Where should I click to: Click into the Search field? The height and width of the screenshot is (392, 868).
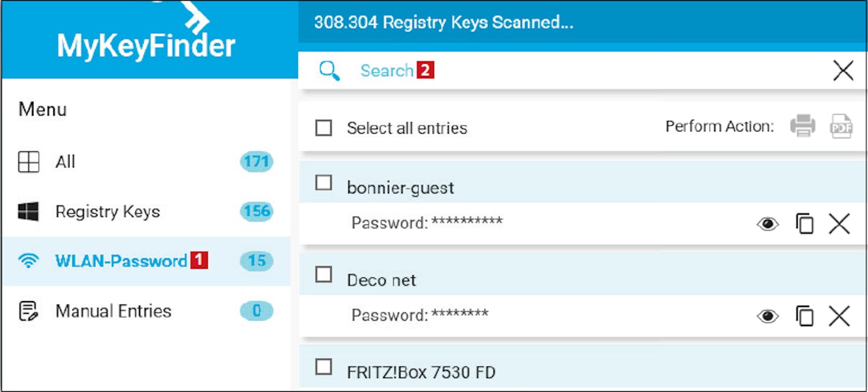[521, 71]
